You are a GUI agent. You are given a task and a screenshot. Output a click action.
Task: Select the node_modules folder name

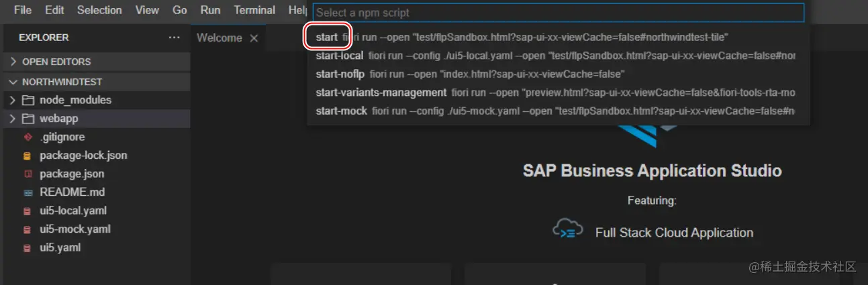(x=76, y=100)
